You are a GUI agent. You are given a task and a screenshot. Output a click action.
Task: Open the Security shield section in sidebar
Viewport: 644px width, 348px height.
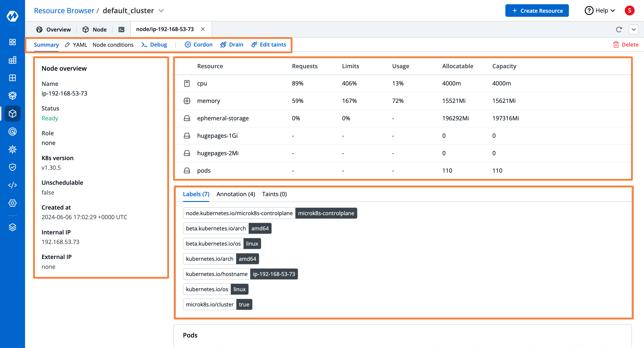13,167
